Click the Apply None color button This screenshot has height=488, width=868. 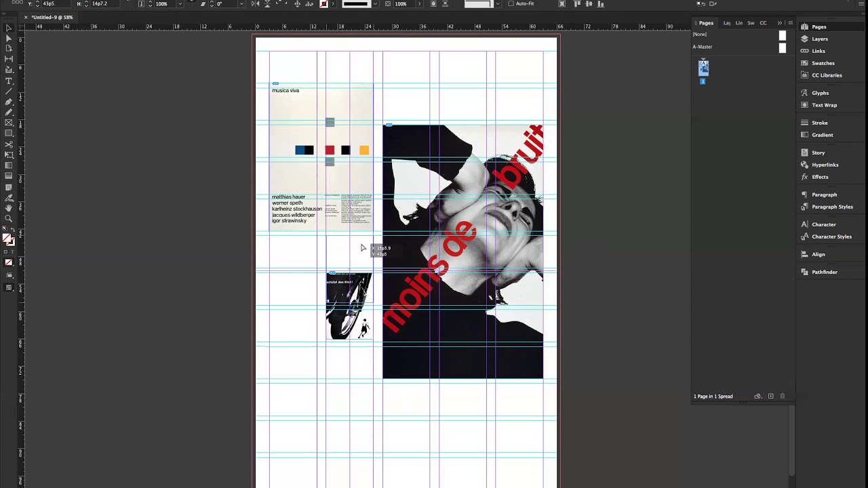[8, 262]
